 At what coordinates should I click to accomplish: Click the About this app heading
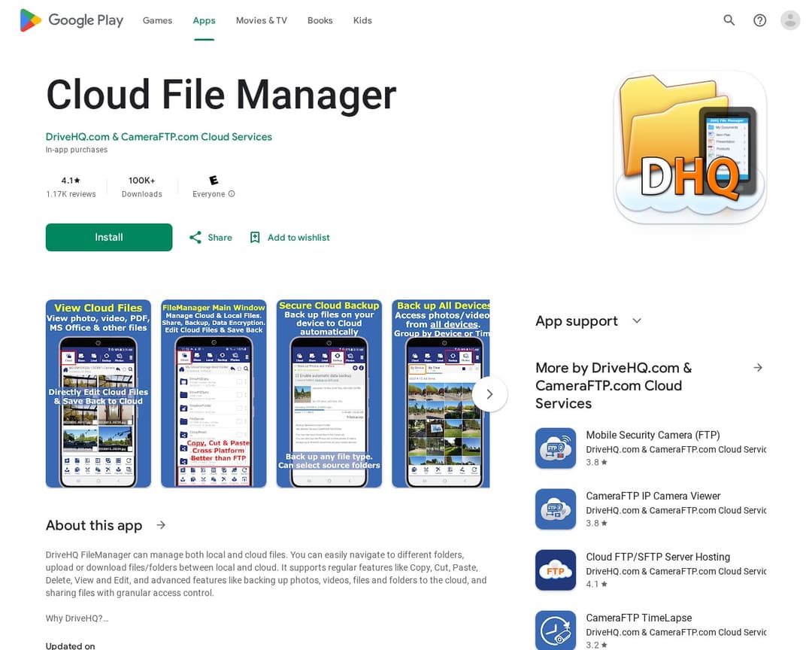click(x=94, y=525)
